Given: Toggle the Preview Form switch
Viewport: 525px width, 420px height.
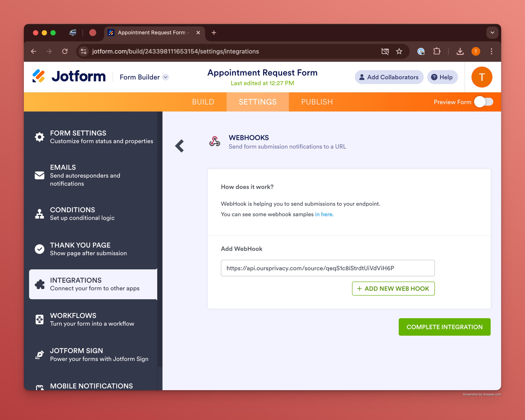Looking at the screenshot, I should (x=484, y=102).
